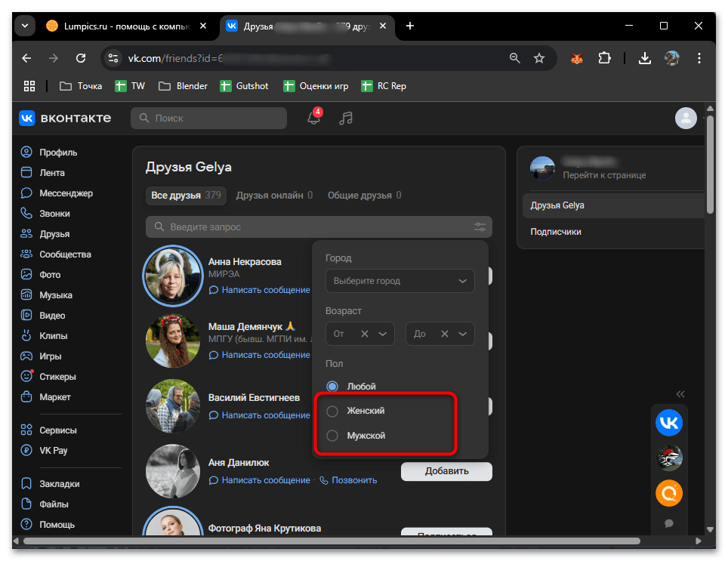This screenshot has height=561, width=728.
Task: Select the Мужской gender radio button
Action: click(332, 435)
